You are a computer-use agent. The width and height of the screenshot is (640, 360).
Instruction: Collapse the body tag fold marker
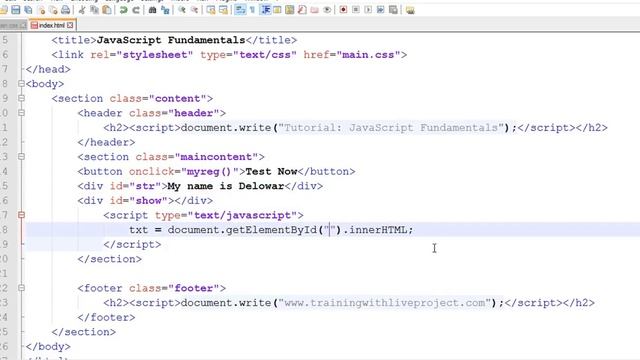click(x=21, y=84)
